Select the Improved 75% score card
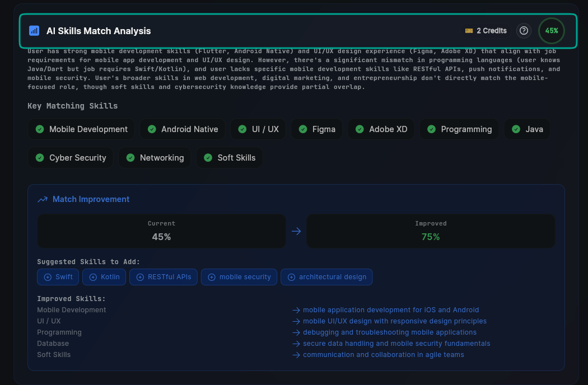This screenshot has height=385, width=588. pyautogui.click(x=431, y=231)
